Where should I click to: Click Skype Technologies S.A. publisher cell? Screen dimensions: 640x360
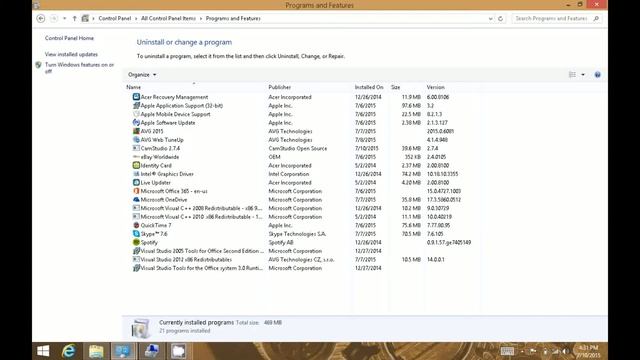tap(297, 234)
